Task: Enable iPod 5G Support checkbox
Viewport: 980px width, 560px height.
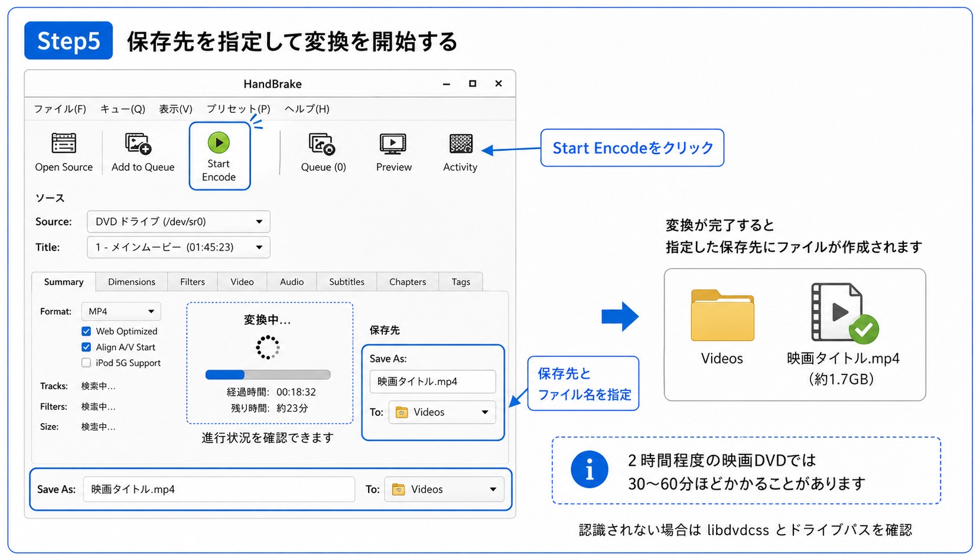Action: click(86, 363)
